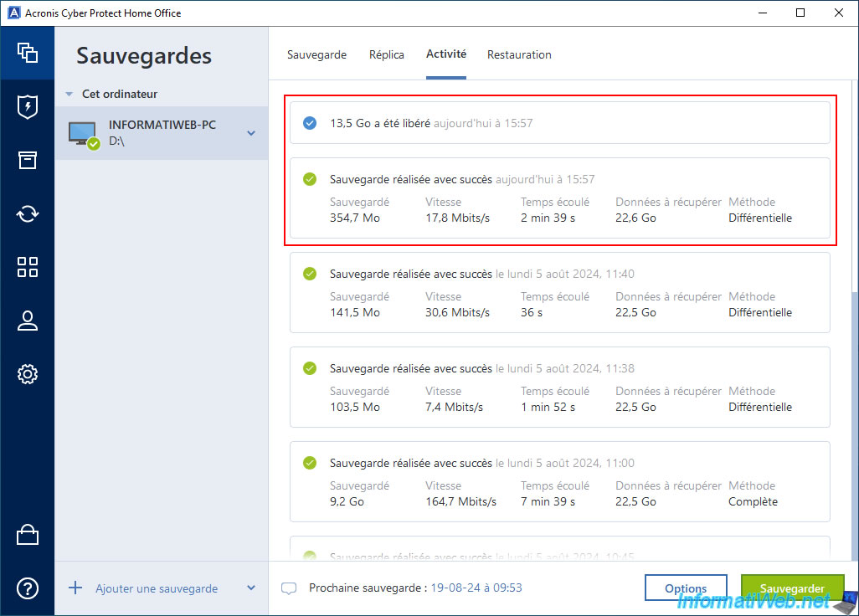
Task: Open the shopping bag store icon
Action: [x=28, y=535]
